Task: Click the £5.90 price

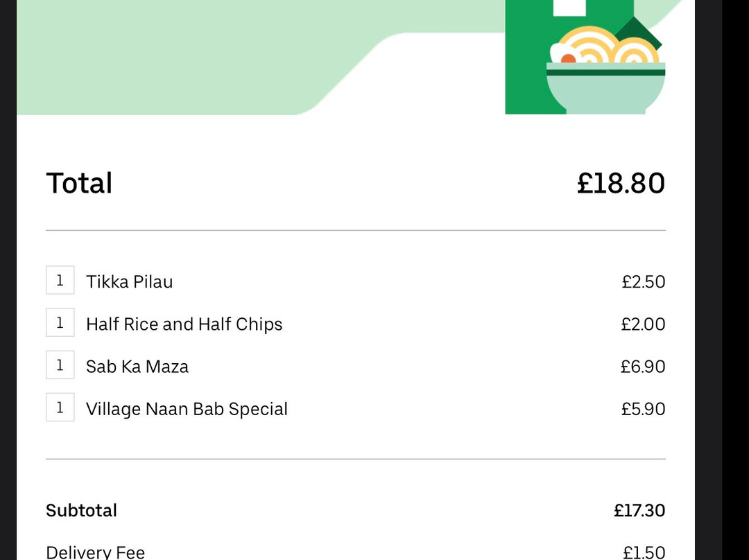Action: (643, 409)
